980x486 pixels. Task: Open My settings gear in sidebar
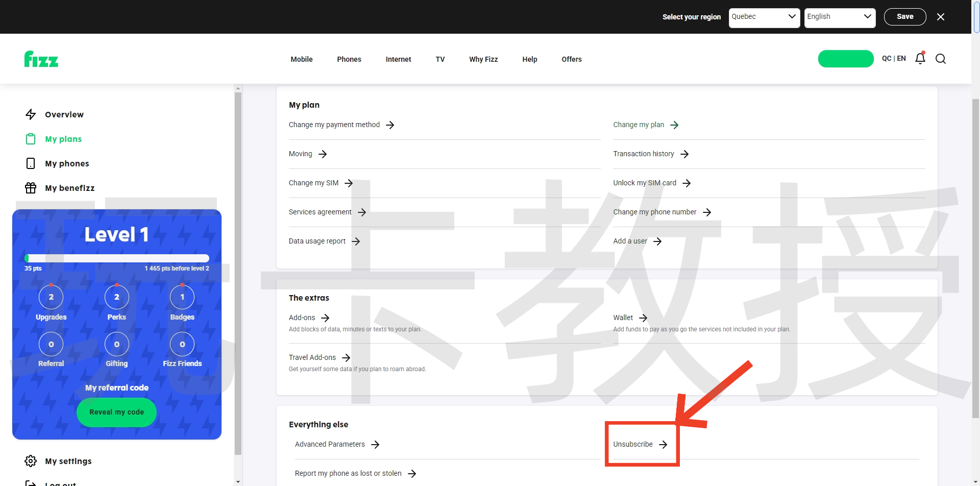(31, 461)
